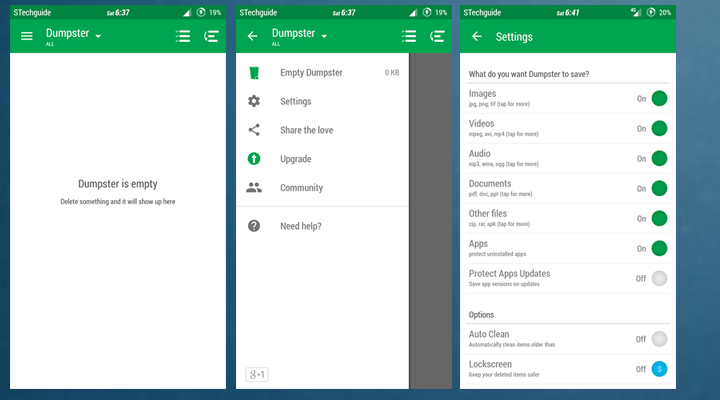The width and height of the screenshot is (720, 400).
Task: Click the Share the love share icon
Action: (x=254, y=130)
